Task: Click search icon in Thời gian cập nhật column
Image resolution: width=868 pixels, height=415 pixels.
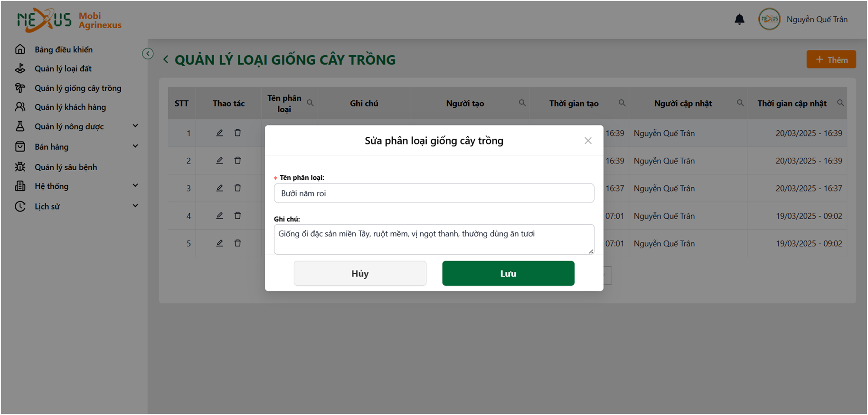Action: [840, 103]
